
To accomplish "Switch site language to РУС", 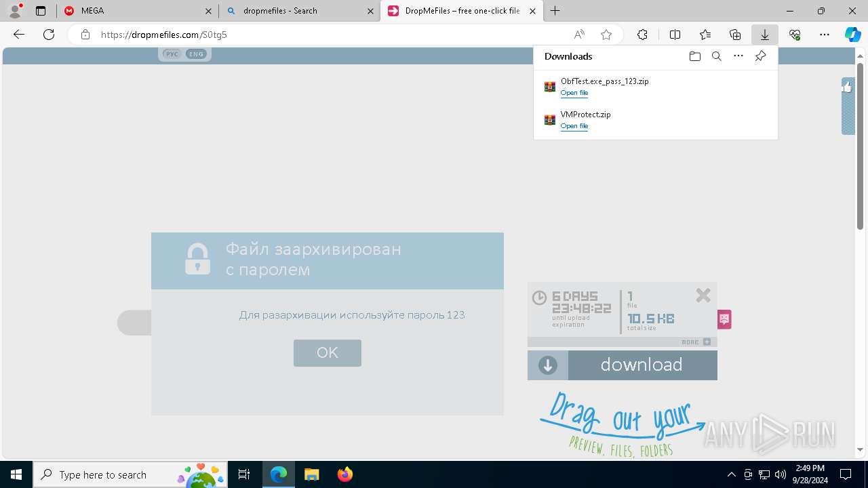I will (172, 54).
